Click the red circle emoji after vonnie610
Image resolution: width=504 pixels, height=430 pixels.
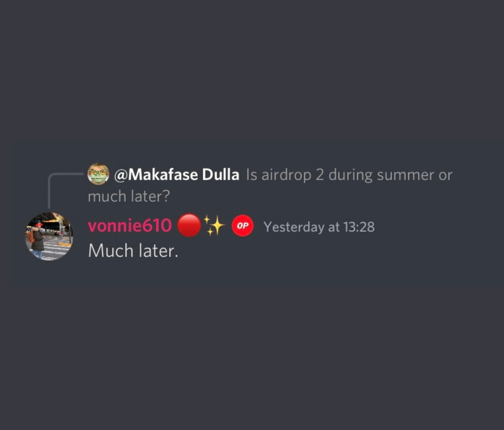coord(189,225)
